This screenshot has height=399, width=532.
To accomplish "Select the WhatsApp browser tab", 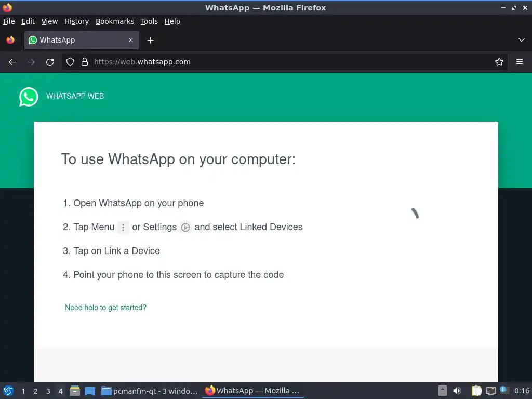I will click(x=82, y=40).
